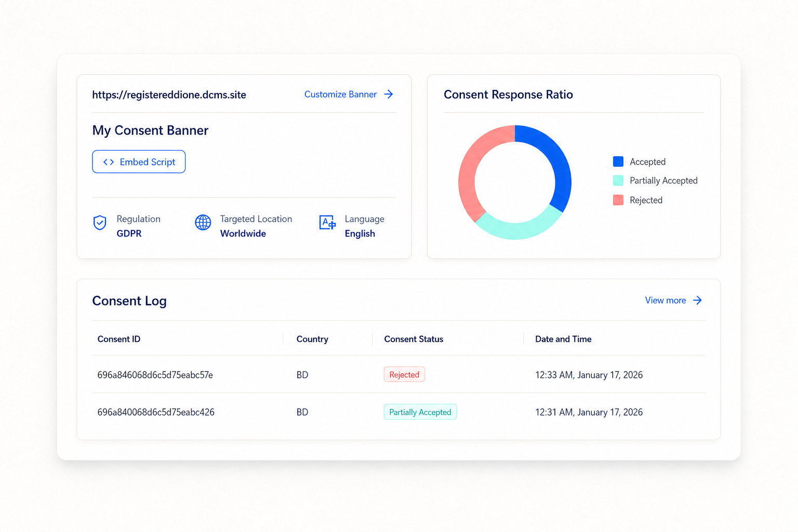
Task: Select the Partially Accepted legend swatch
Action: click(618, 180)
